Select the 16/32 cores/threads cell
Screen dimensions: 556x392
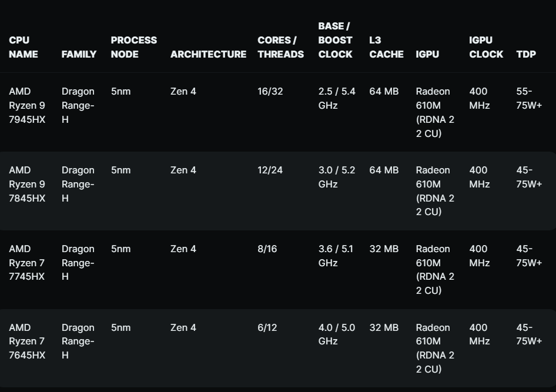click(x=270, y=92)
